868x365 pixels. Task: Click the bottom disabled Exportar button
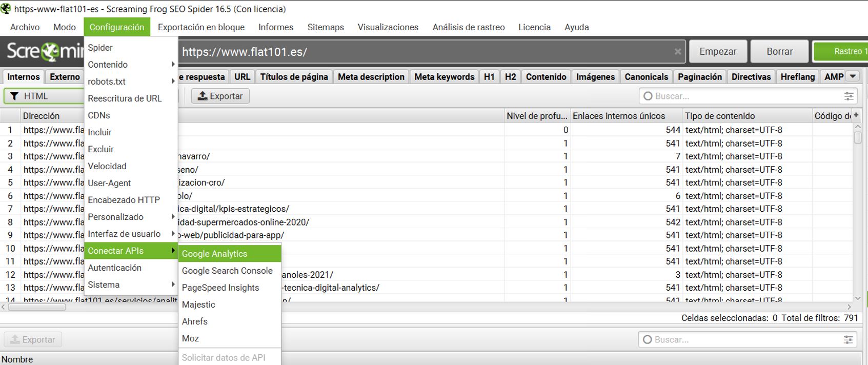coord(33,339)
